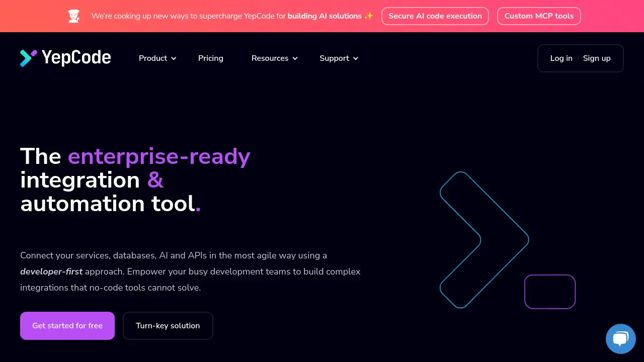This screenshot has width=644, height=362.
Task: Click the 'building AI solutions' banner text
Action: pos(325,16)
